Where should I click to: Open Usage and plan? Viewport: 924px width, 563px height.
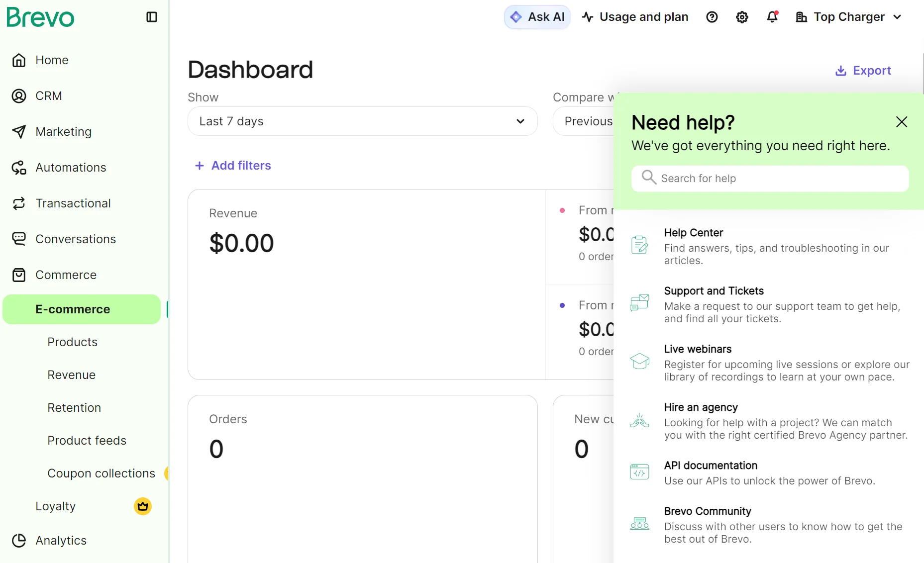click(x=635, y=17)
